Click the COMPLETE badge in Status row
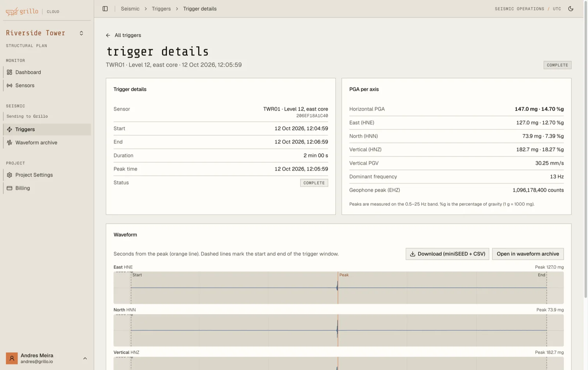 click(x=314, y=183)
